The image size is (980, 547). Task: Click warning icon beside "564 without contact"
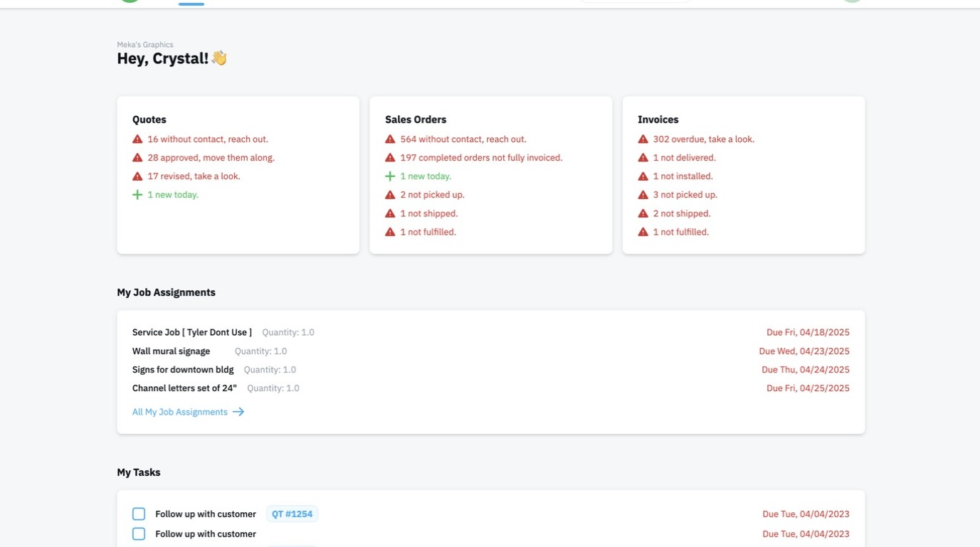point(390,139)
